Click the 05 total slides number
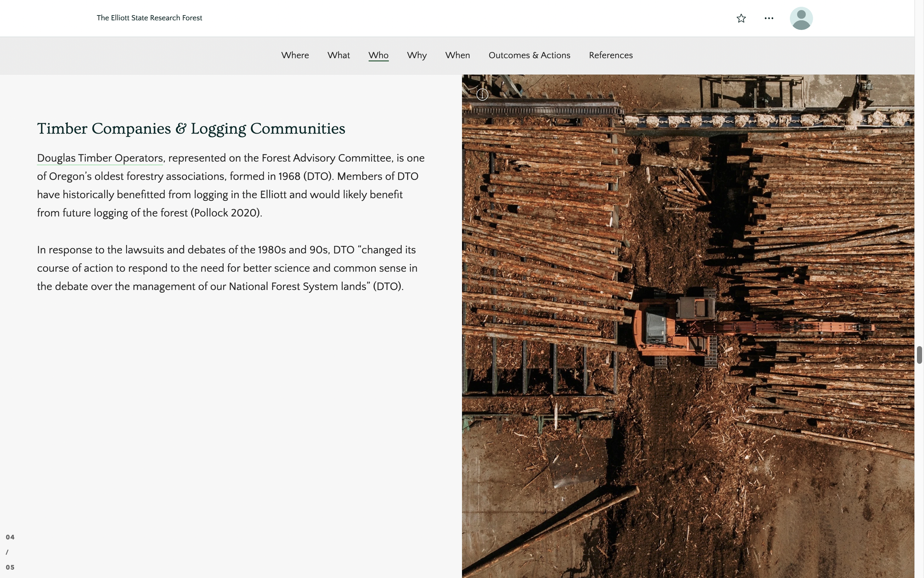Viewport: 924px width, 578px height. [x=10, y=567]
